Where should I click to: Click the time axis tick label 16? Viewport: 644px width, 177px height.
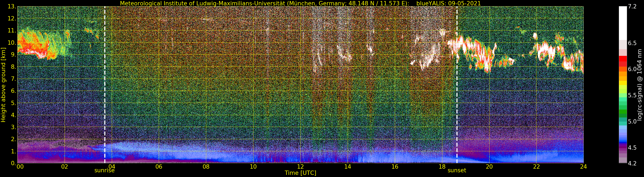(395, 167)
